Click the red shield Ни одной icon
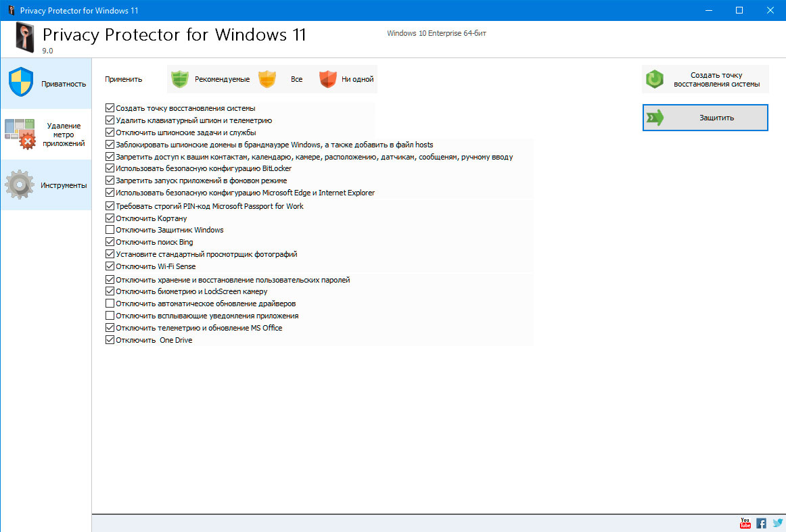The width and height of the screenshot is (786, 532). tap(328, 79)
